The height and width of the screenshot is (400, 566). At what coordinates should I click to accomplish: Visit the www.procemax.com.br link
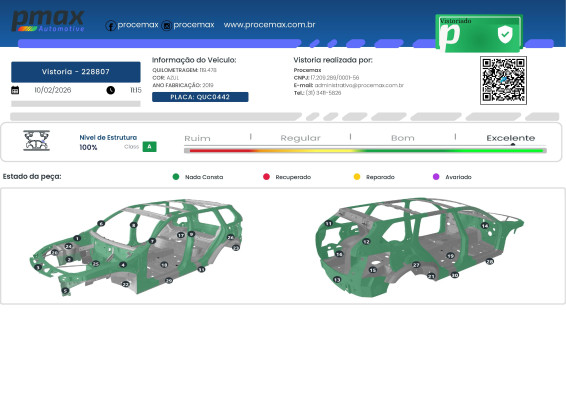coord(269,25)
